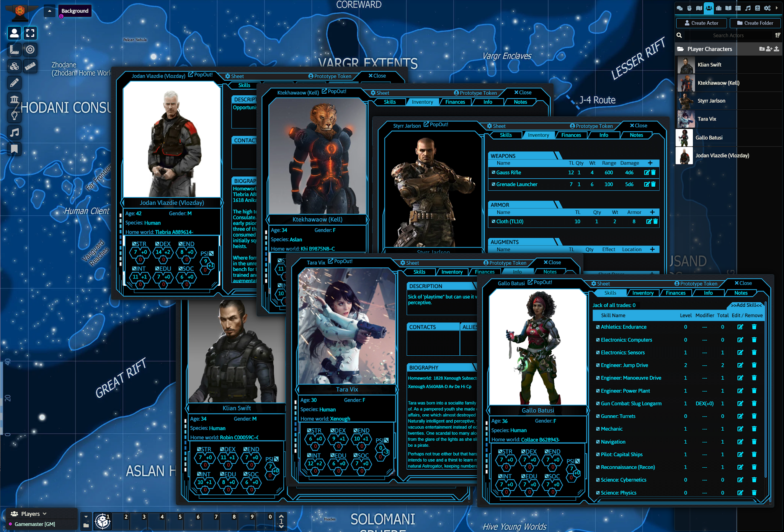Open the Scenes map sidebar tab
Screen dimensions: 784x532
pos(699,8)
